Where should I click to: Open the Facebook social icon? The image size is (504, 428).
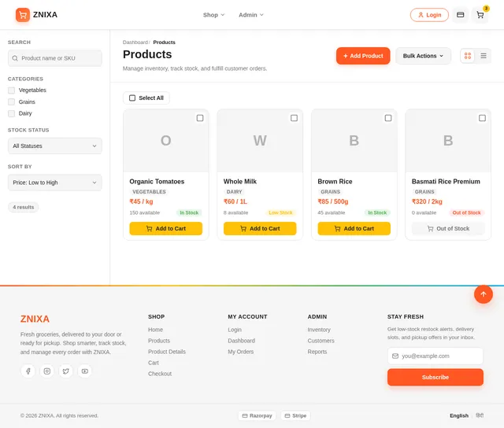coord(28,371)
